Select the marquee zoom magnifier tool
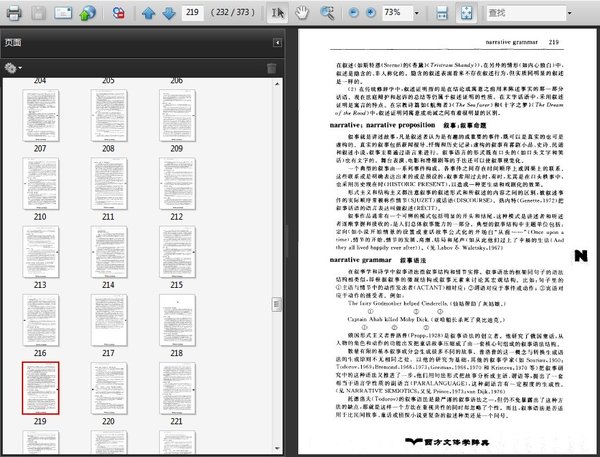 pyautogui.click(x=328, y=13)
